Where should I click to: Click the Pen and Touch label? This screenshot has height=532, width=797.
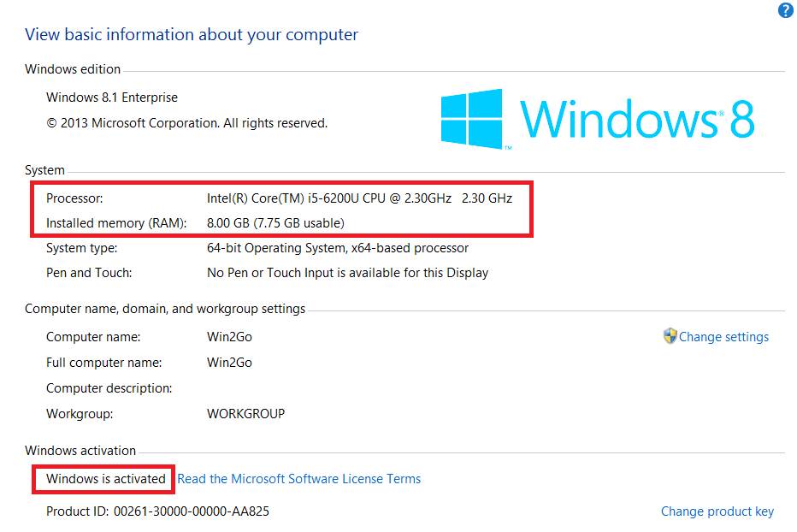click(x=89, y=273)
